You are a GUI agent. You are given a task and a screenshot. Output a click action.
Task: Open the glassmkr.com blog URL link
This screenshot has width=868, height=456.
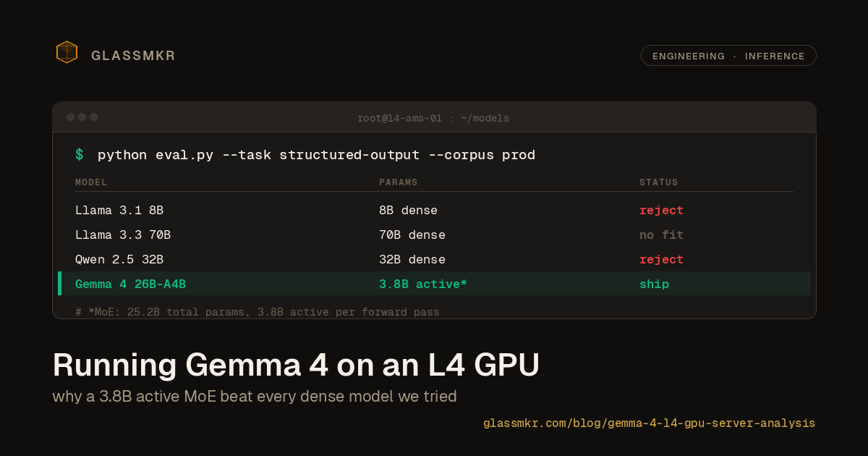(649, 423)
